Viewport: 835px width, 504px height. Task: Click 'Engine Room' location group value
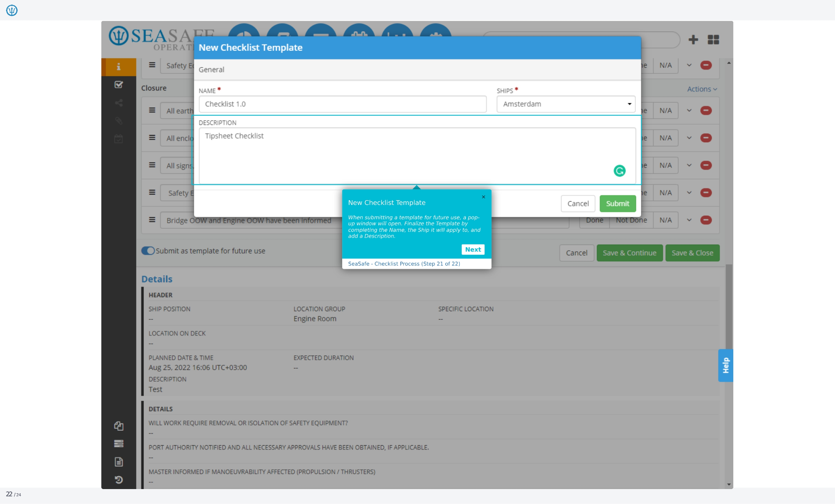[x=315, y=319]
